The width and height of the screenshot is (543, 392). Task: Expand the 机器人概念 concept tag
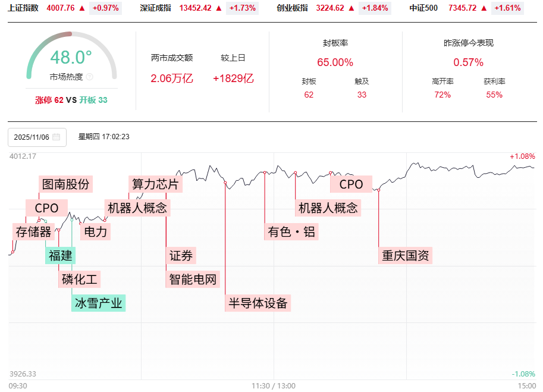[137, 208]
